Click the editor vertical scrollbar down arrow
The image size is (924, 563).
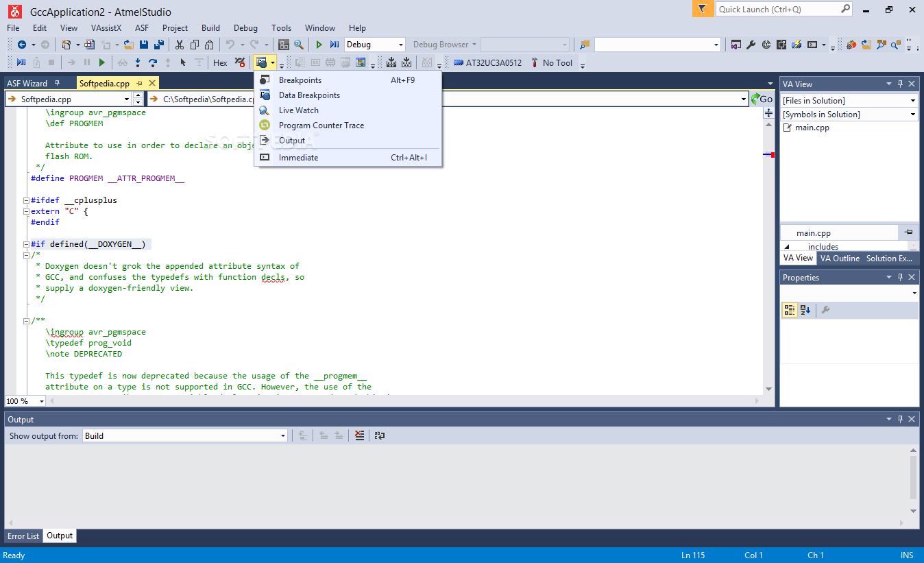pos(769,389)
